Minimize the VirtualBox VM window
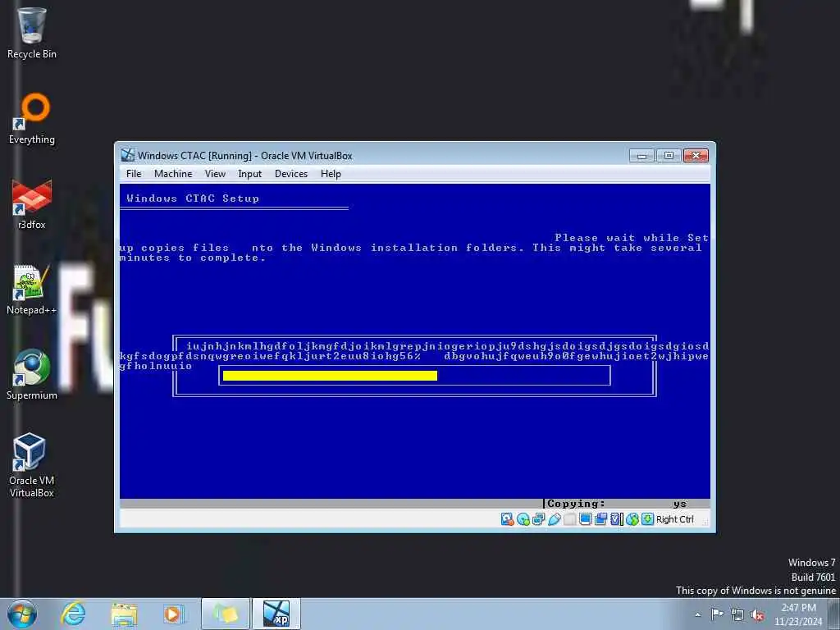Viewport: 840px width, 630px height. [x=641, y=155]
